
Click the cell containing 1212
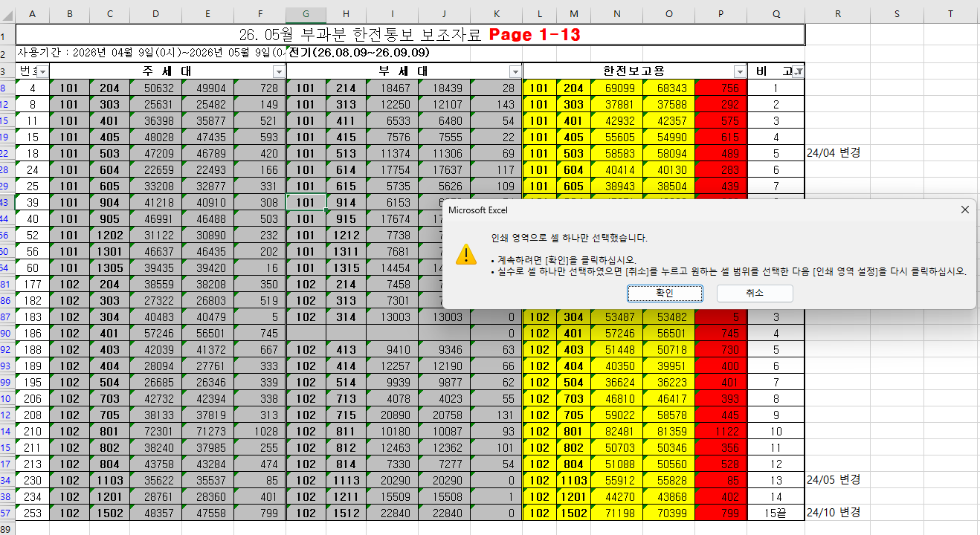tap(346, 235)
